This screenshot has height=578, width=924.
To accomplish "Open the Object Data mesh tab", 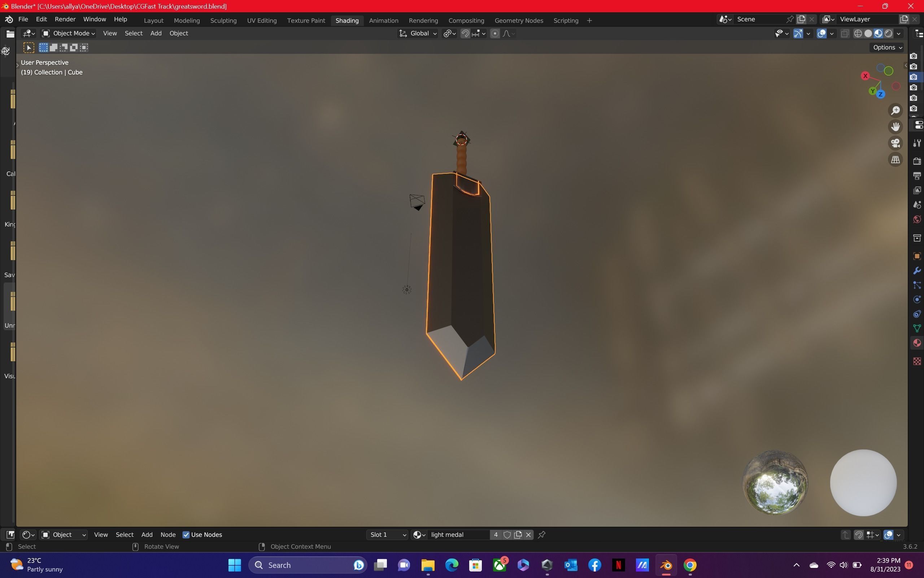I will pos(917,328).
